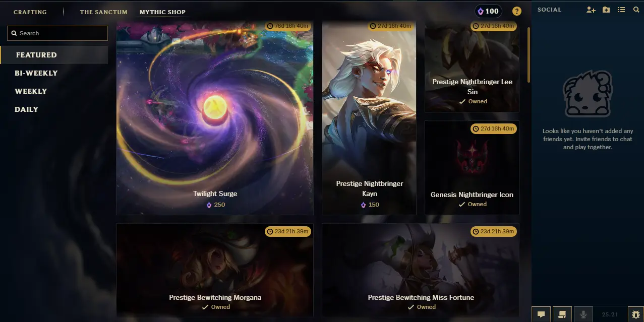Select the Weekly category
The height and width of the screenshot is (322, 644).
(31, 91)
